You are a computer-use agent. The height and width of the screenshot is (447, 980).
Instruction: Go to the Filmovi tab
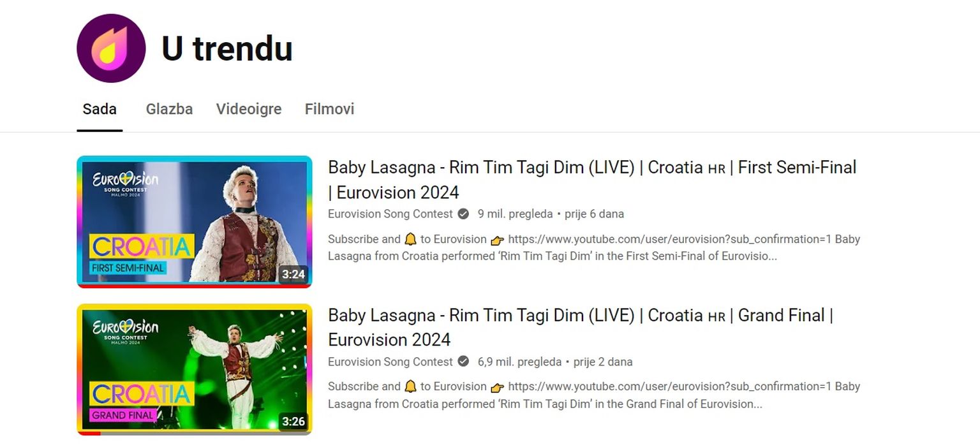pos(329,109)
